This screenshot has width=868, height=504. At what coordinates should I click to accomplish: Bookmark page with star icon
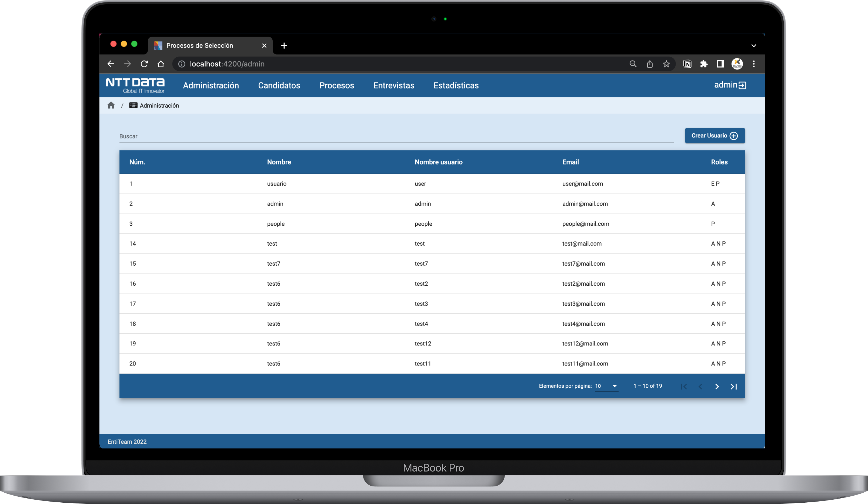point(666,64)
